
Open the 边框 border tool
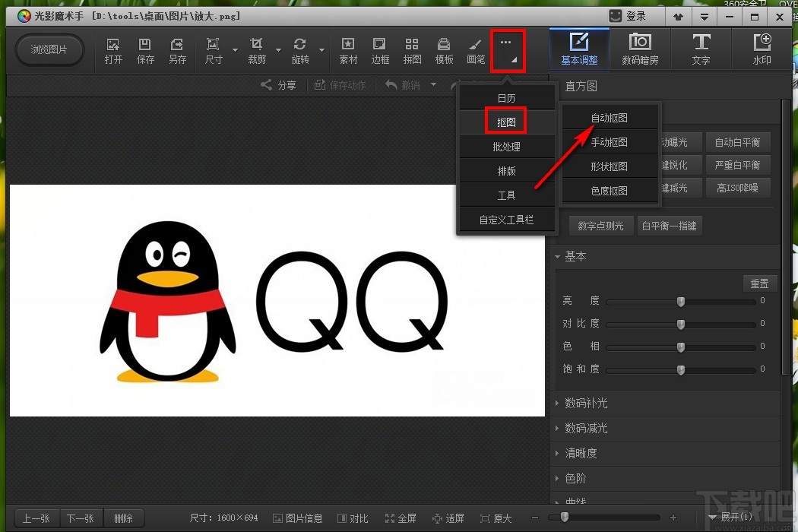380,51
